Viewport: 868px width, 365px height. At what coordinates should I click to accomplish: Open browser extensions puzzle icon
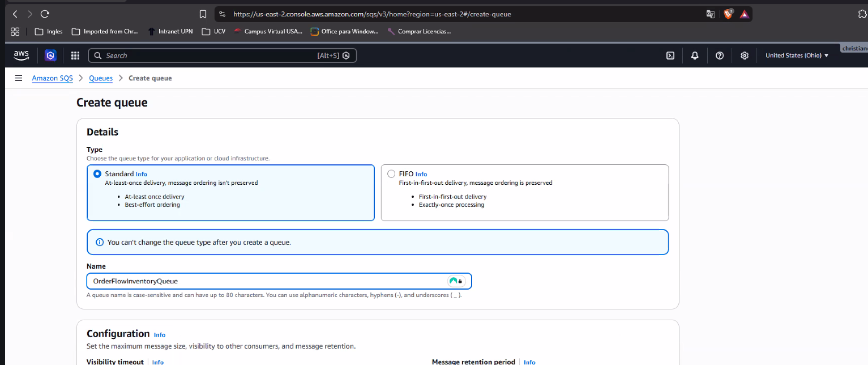(863, 14)
